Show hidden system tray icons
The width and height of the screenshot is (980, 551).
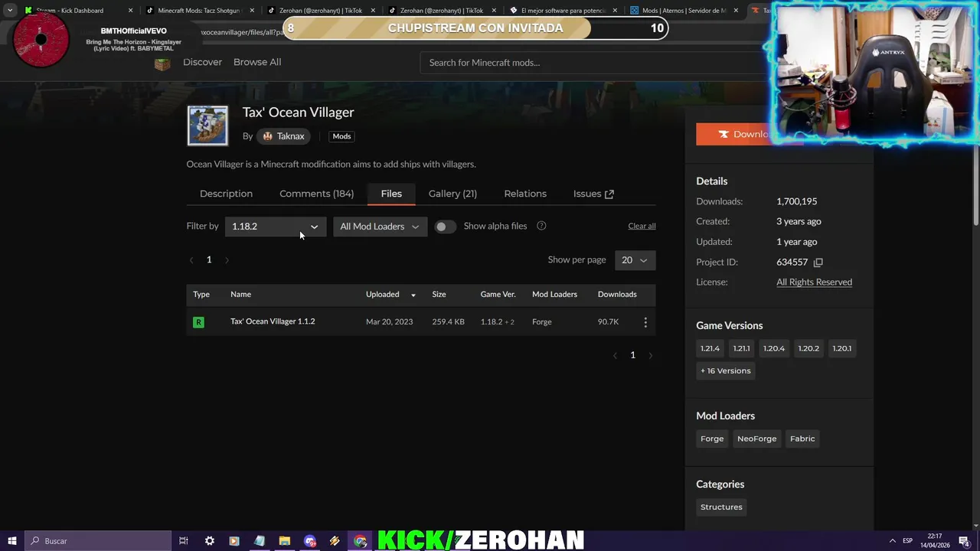pyautogui.click(x=892, y=541)
